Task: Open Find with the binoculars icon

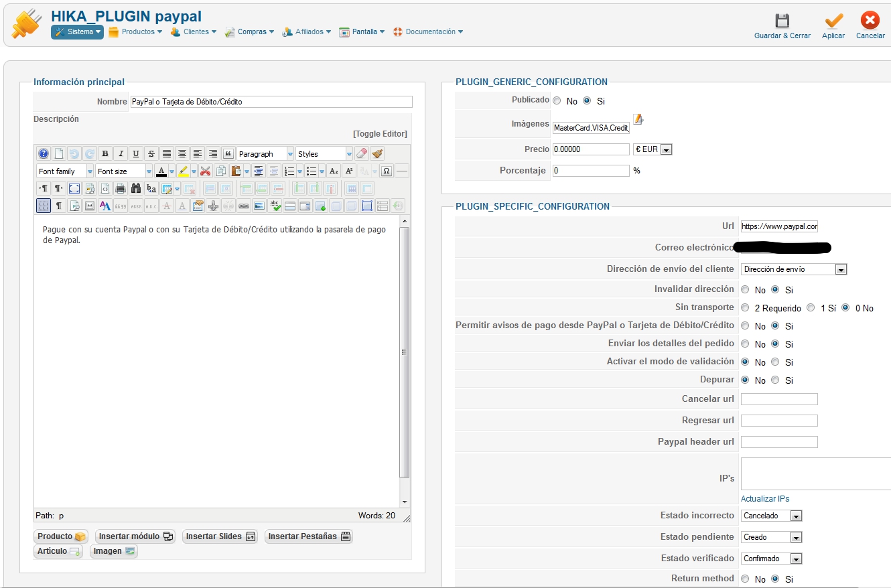Action: [136, 188]
